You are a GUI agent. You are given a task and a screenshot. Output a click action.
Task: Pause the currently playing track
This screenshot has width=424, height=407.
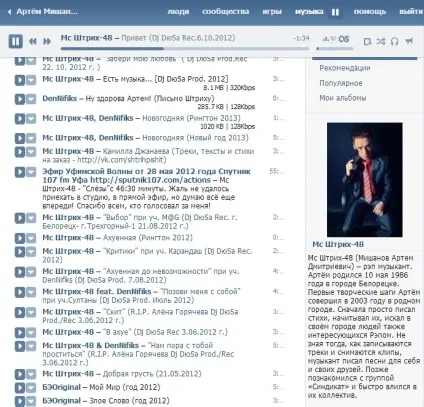tap(15, 41)
